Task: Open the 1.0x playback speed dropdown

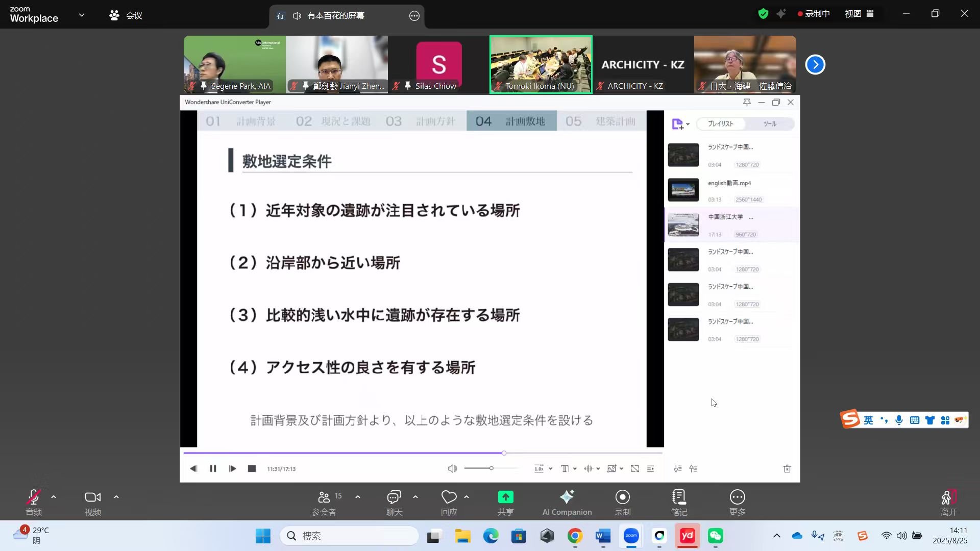Action: [542, 468]
